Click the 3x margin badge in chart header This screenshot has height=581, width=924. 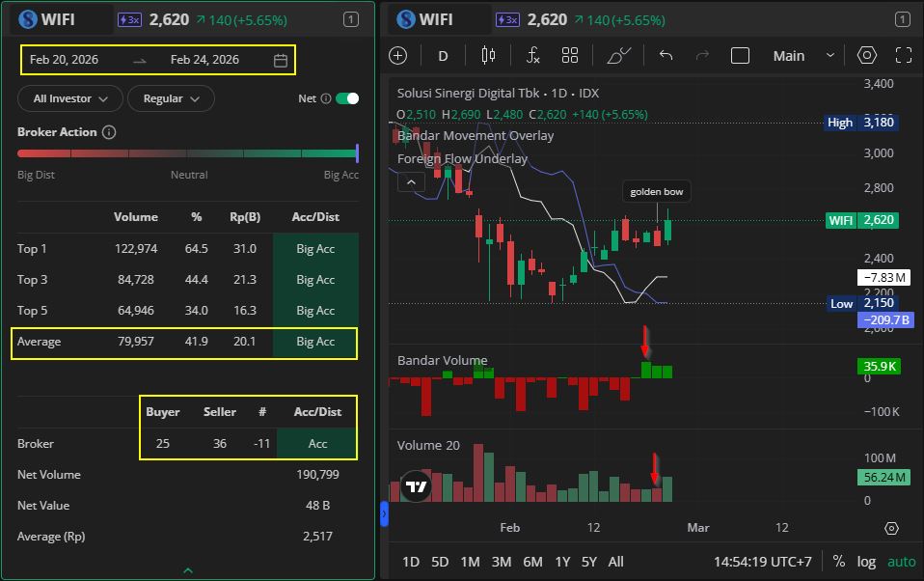[x=507, y=20]
